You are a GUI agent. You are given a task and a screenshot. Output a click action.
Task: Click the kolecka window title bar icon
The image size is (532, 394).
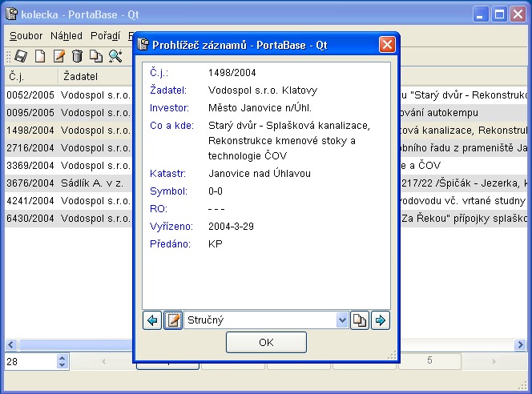[x=12, y=14]
